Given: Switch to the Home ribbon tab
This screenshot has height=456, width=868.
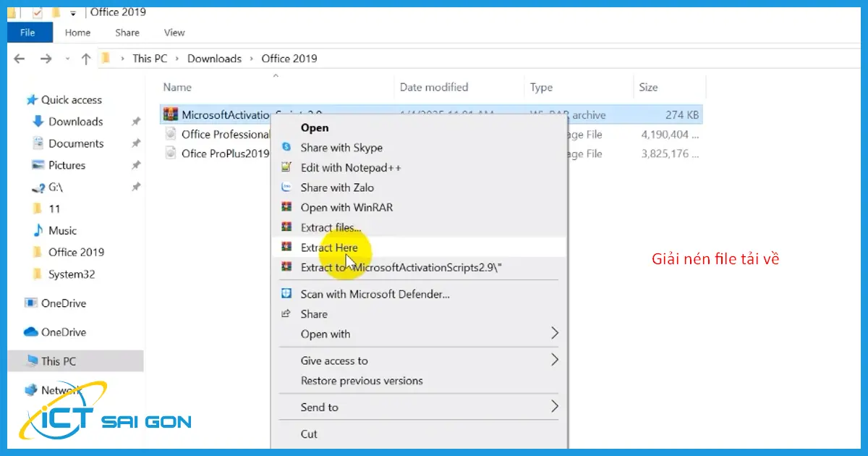Looking at the screenshot, I should (x=77, y=33).
